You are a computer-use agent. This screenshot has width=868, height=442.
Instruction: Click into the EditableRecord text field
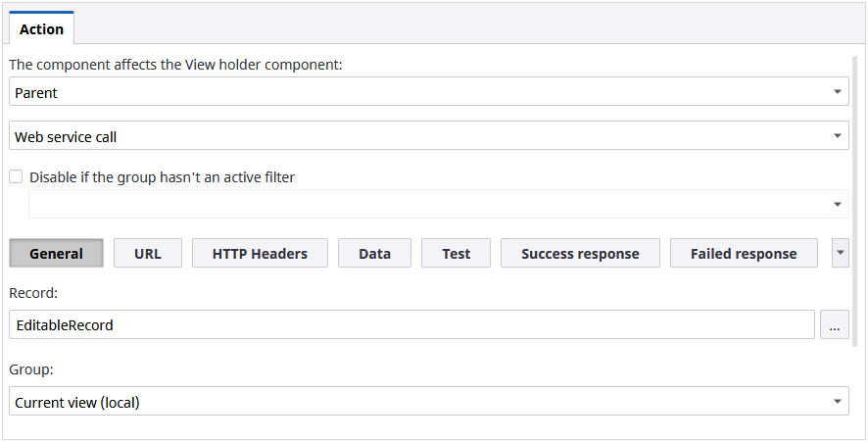point(411,325)
